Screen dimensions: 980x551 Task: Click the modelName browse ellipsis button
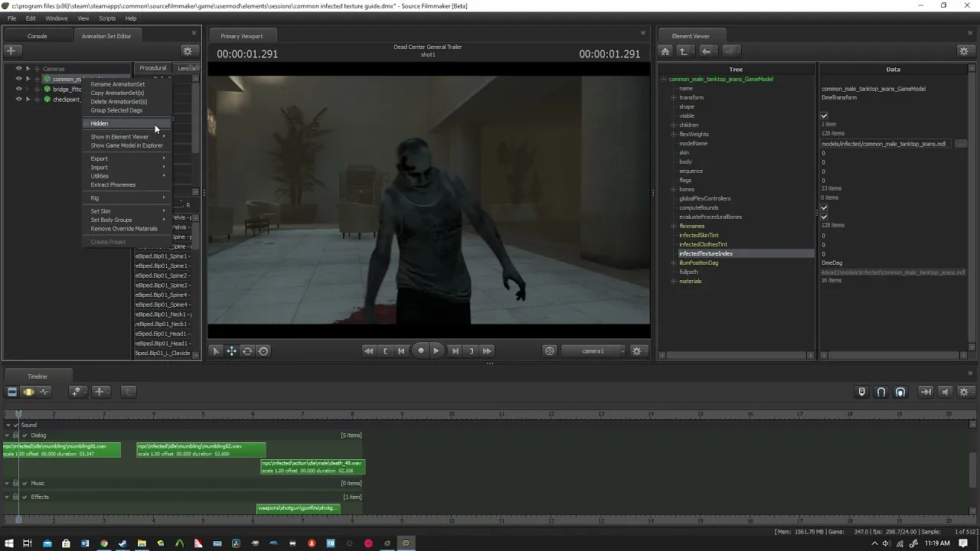point(961,144)
